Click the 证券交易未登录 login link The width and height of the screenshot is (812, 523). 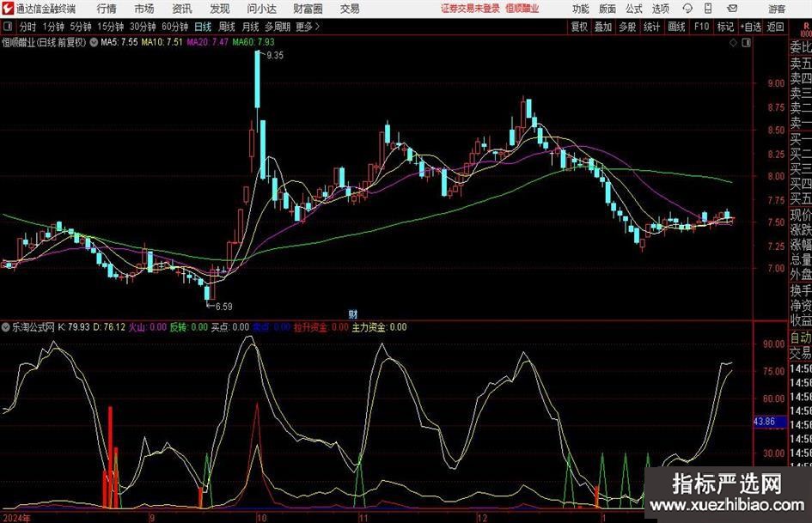click(469, 9)
